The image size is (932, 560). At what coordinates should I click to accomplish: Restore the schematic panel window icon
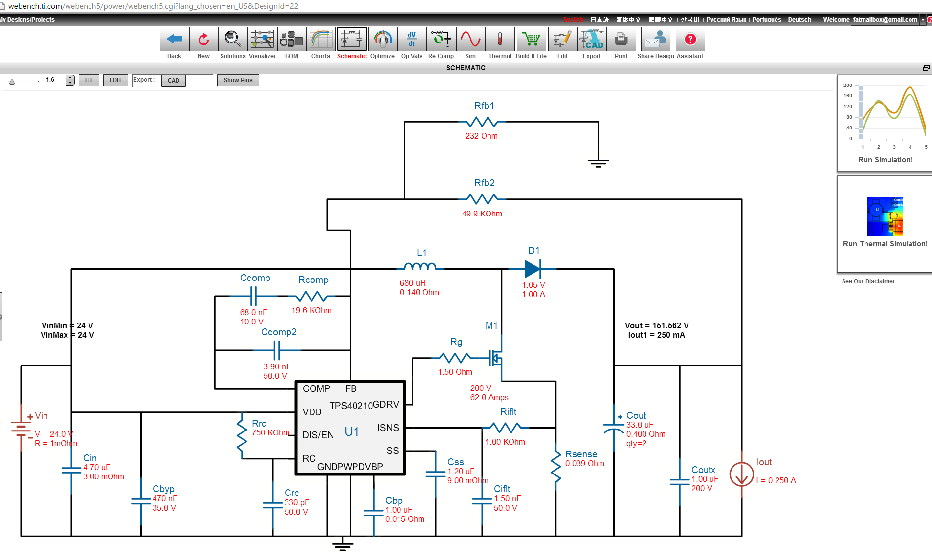coord(926,68)
